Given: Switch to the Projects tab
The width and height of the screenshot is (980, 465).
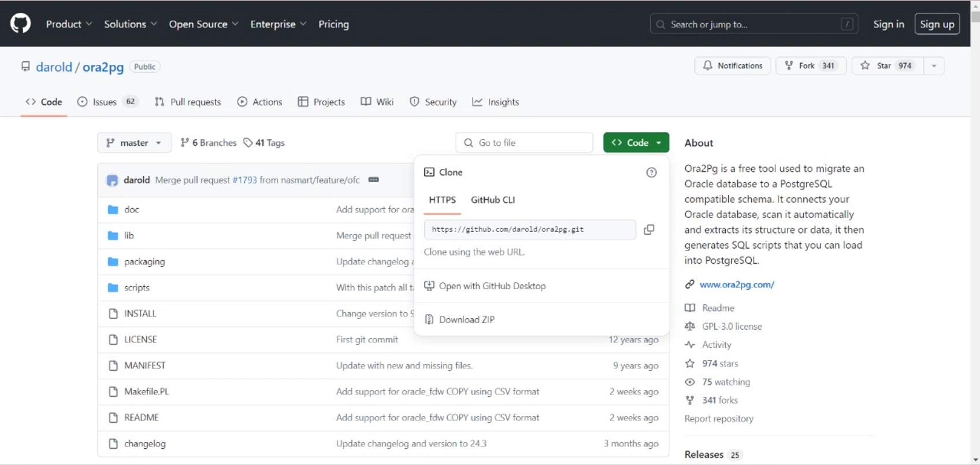Looking at the screenshot, I should pos(321,102).
